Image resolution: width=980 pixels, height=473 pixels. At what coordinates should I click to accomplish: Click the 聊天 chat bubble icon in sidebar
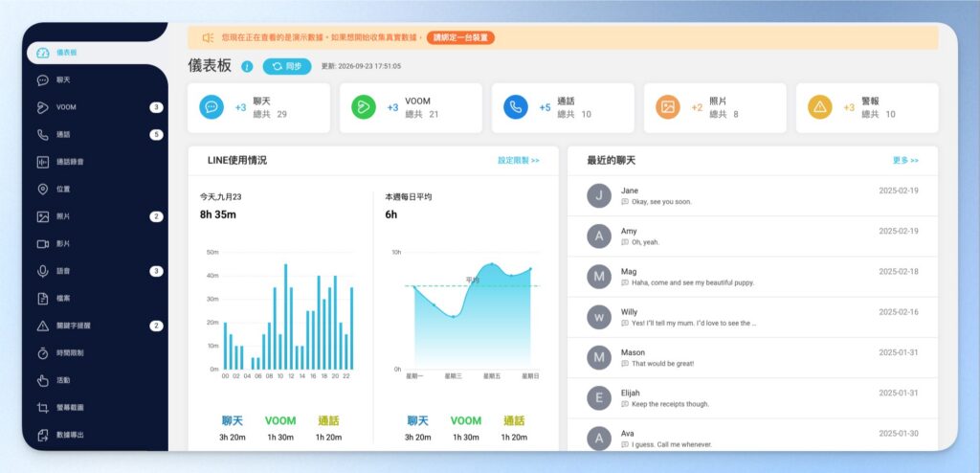point(42,80)
